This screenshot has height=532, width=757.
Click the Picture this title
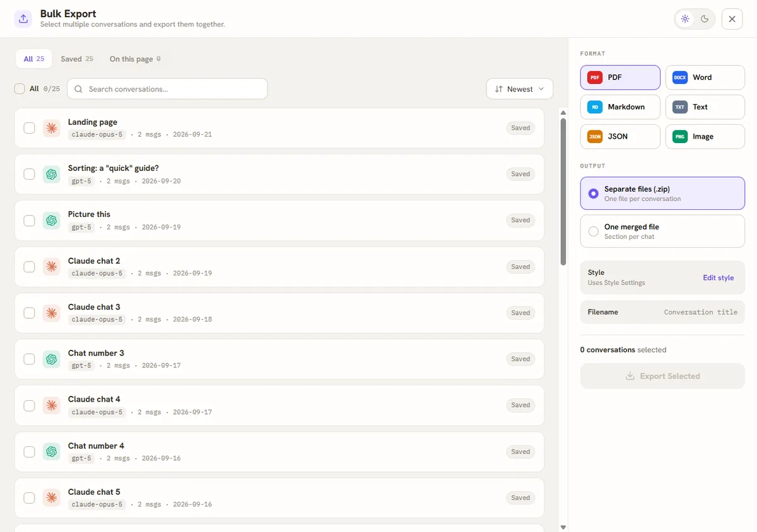click(x=89, y=214)
